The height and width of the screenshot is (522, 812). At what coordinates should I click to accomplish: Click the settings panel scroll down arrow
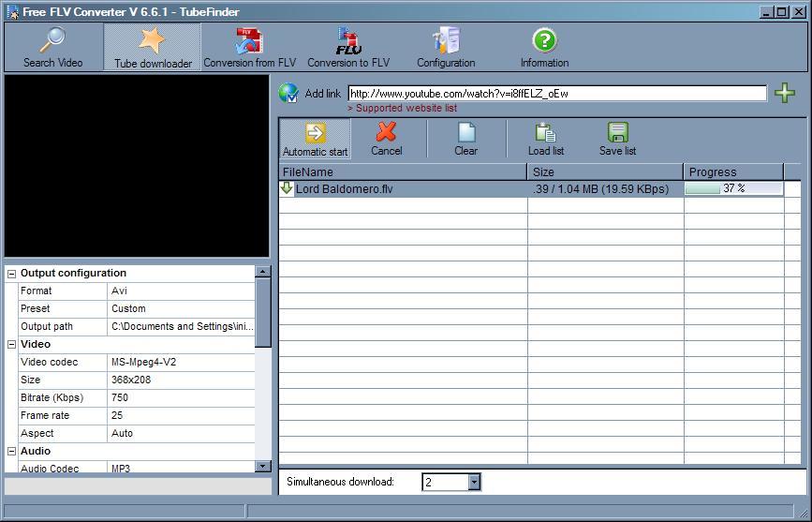[x=263, y=466]
